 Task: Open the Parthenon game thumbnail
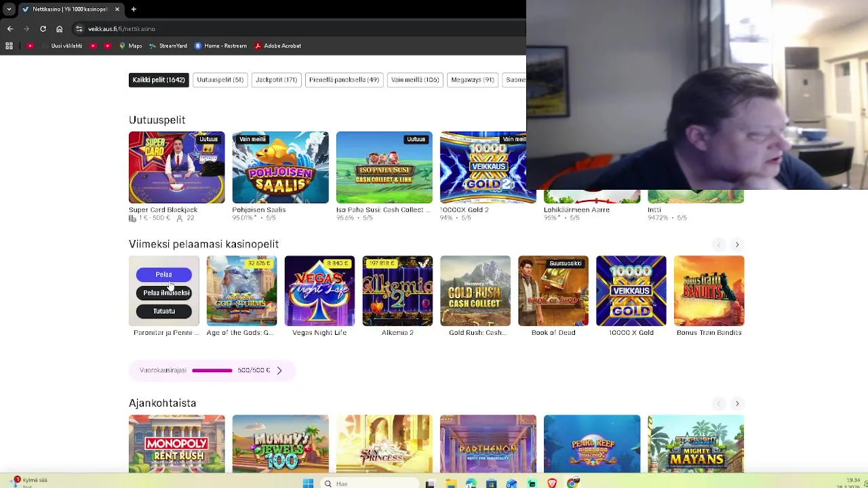[x=488, y=444]
